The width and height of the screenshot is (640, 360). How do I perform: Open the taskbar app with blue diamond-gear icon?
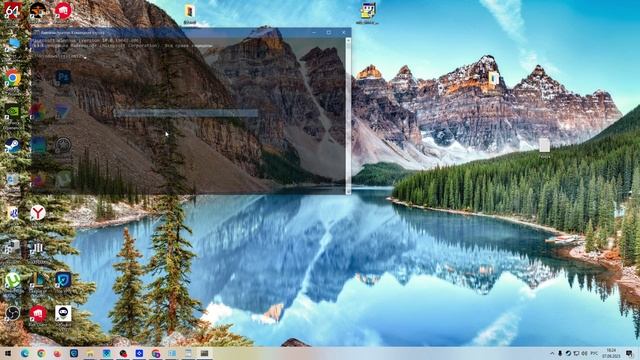(x=139, y=353)
